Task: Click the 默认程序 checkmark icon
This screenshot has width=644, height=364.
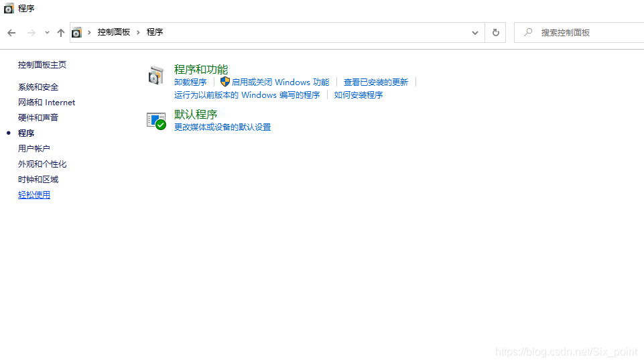Action: coord(156,121)
